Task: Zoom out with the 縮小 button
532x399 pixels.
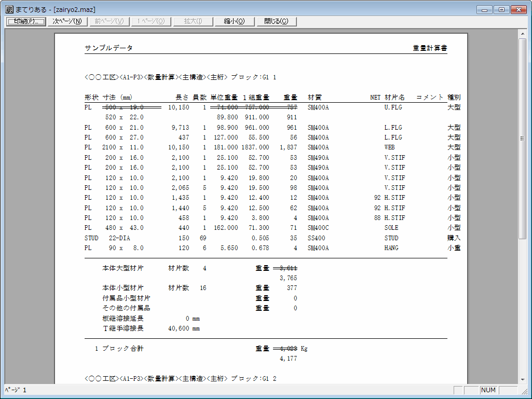Action: pos(234,21)
